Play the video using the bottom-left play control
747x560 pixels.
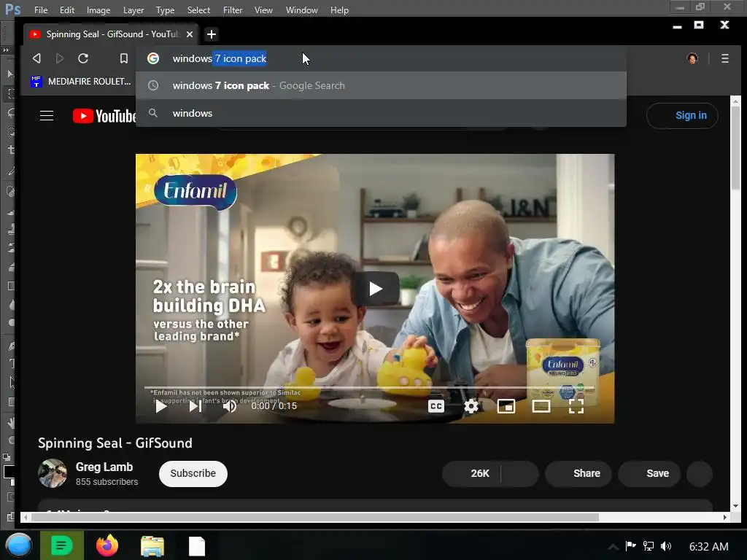click(161, 406)
